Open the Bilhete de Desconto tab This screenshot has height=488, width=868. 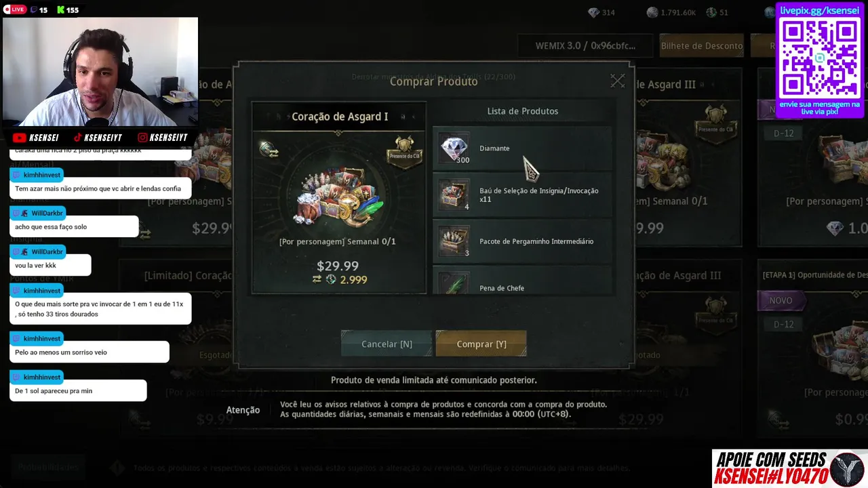click(x=702, y=46)
